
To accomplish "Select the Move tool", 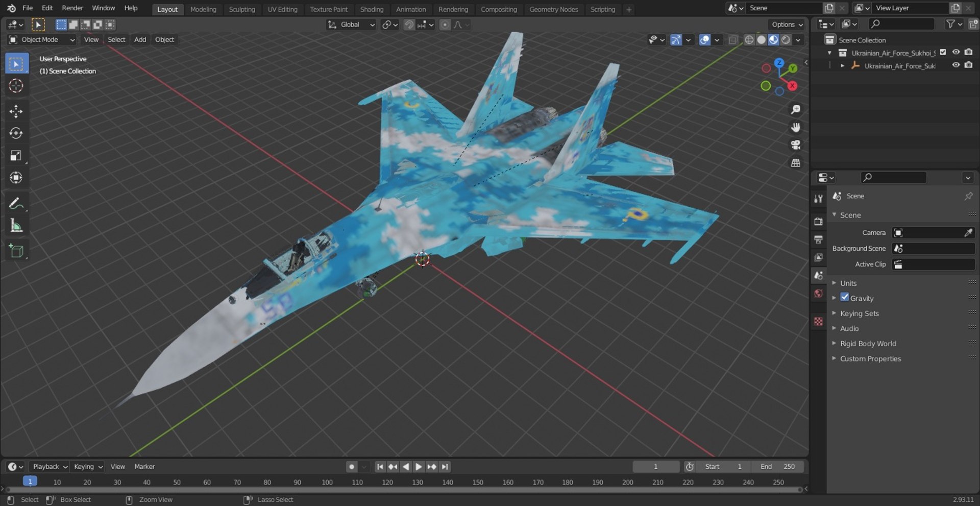I will coord(16,111).
